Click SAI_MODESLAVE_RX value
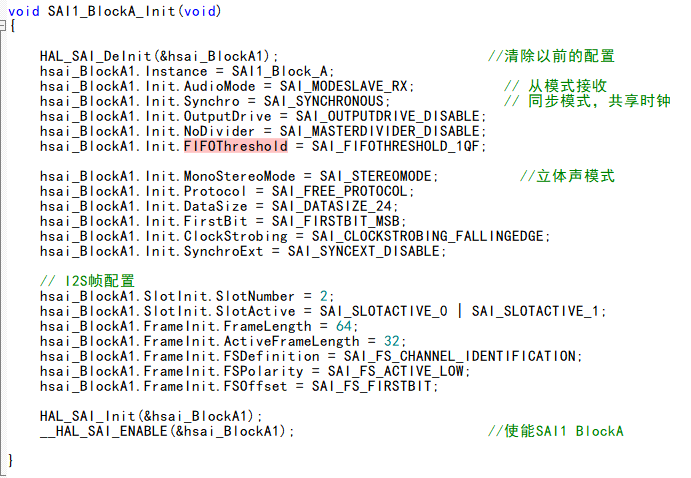691x478 pixels. click(345, 86)
